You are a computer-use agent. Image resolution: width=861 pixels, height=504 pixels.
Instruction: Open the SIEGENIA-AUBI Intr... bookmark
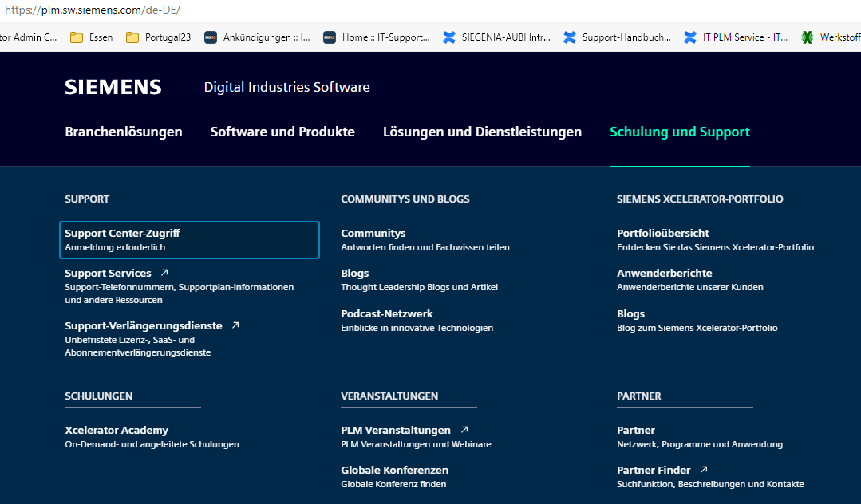[x=496, y=37]
